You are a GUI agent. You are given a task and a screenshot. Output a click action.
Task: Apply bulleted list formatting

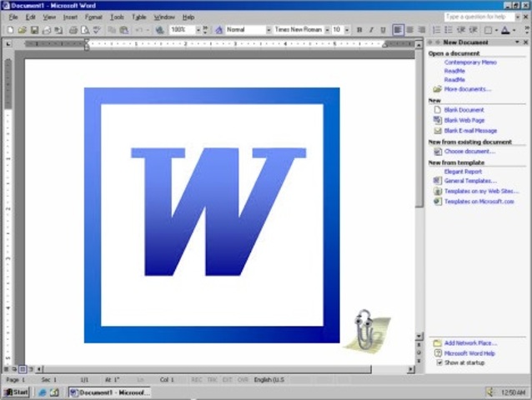click(449, 30)
